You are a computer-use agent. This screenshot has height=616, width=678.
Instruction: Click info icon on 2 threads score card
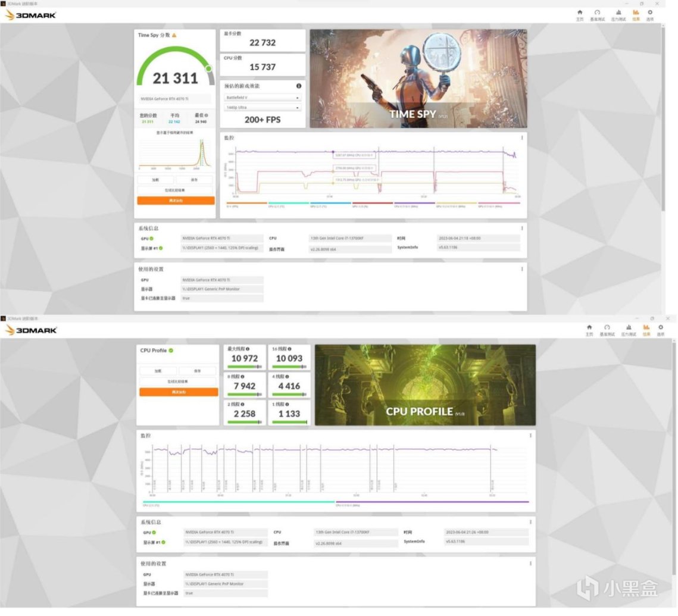pyautogui.click(x=243, y=405)
